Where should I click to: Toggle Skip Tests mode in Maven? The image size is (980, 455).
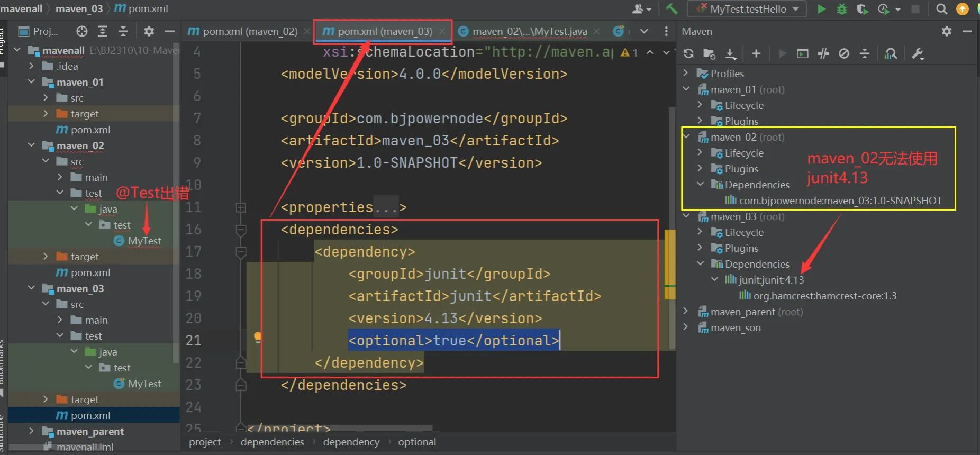844,53
